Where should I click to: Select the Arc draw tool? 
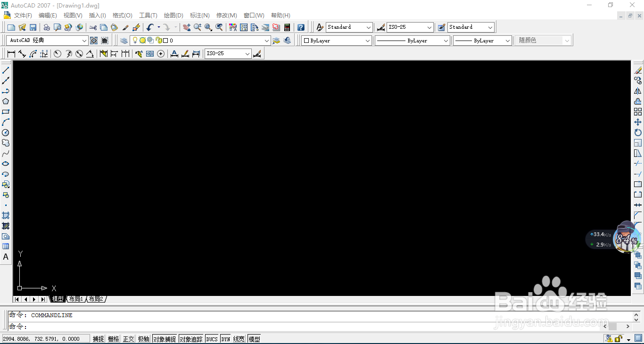click(6, 122)
